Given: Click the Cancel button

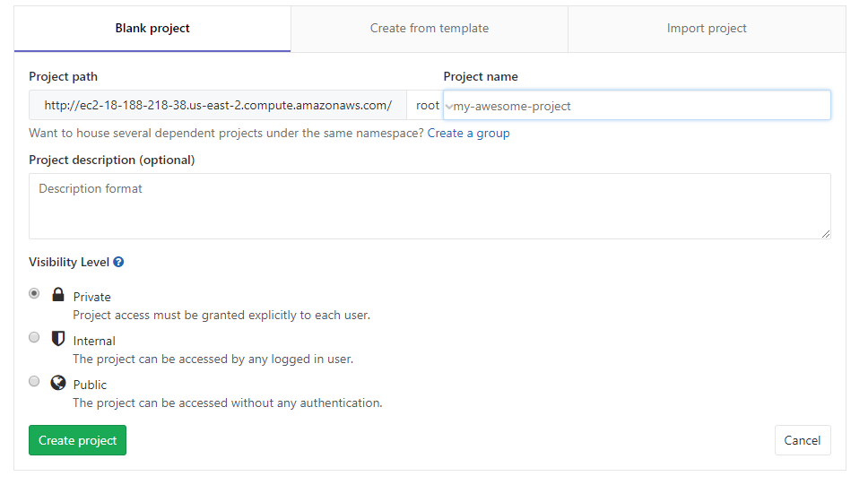Looking at the screenshot, I should pos(803,440).
